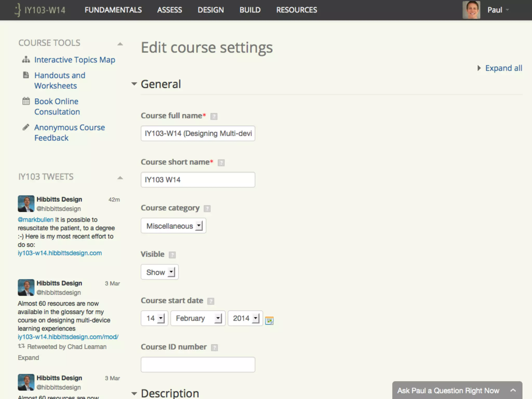
Task: Click help icon next to Course short name
Action: click(x=221, y=163)
